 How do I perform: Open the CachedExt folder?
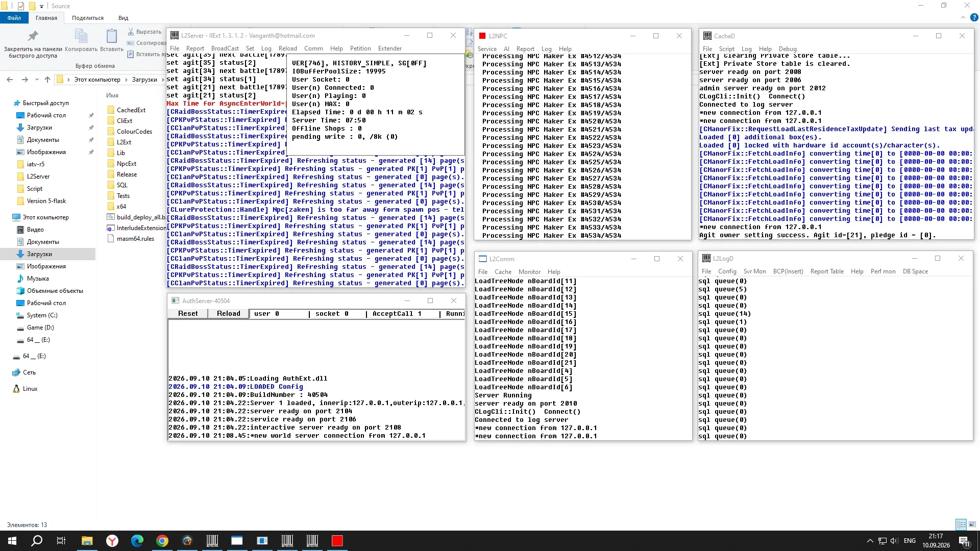[x=131, y=110]
